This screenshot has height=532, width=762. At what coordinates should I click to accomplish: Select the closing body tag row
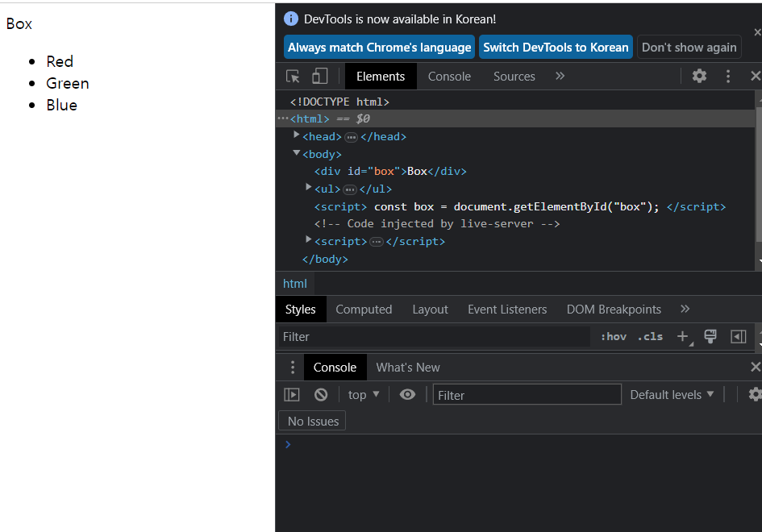[325, 259]
